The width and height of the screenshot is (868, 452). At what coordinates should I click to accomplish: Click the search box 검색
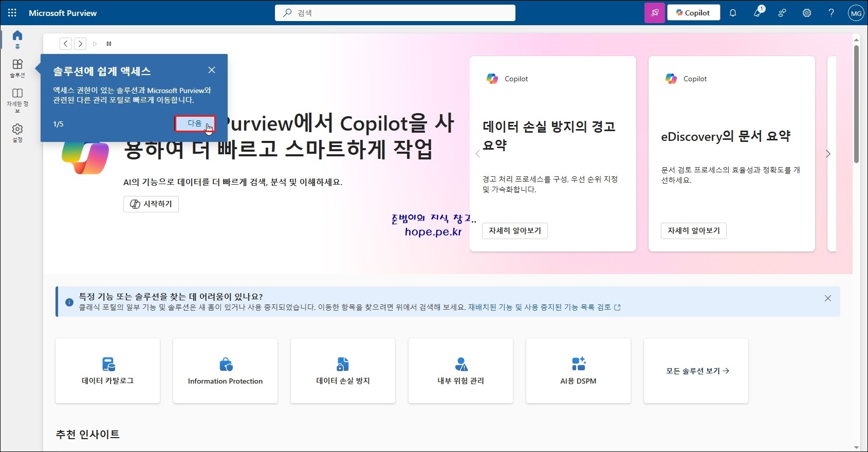click(395, 13)
